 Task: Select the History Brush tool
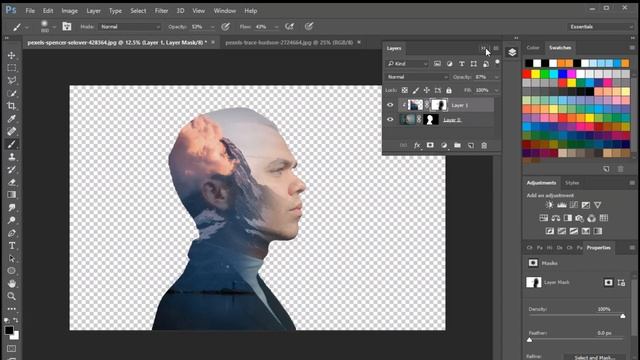[x=11, y=169]
